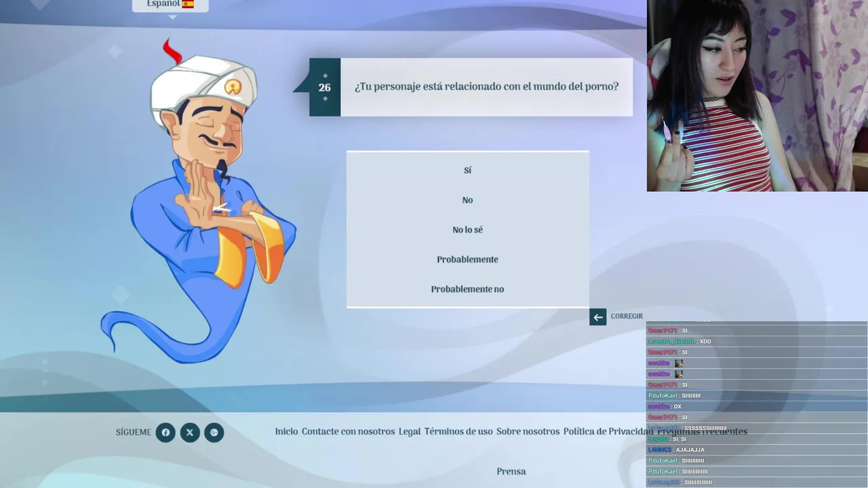The height and width of the screenshot is (488, 868).
Task: Open the X (Twitter) social icon
Action: pyautogui.click(x=190, y=432)
